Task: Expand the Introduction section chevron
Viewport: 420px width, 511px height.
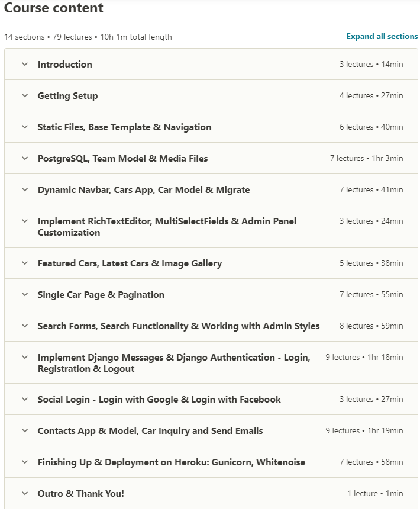Action: 25,64
